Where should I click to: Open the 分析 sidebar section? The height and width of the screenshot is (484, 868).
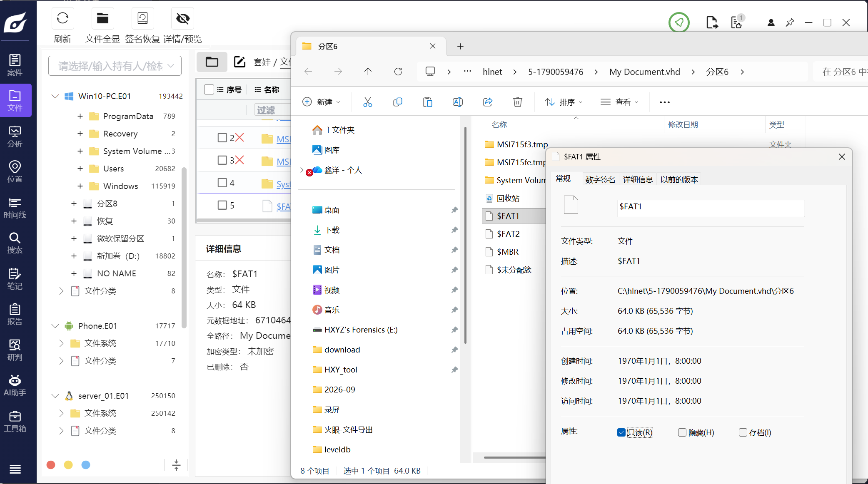coord(15,137)
